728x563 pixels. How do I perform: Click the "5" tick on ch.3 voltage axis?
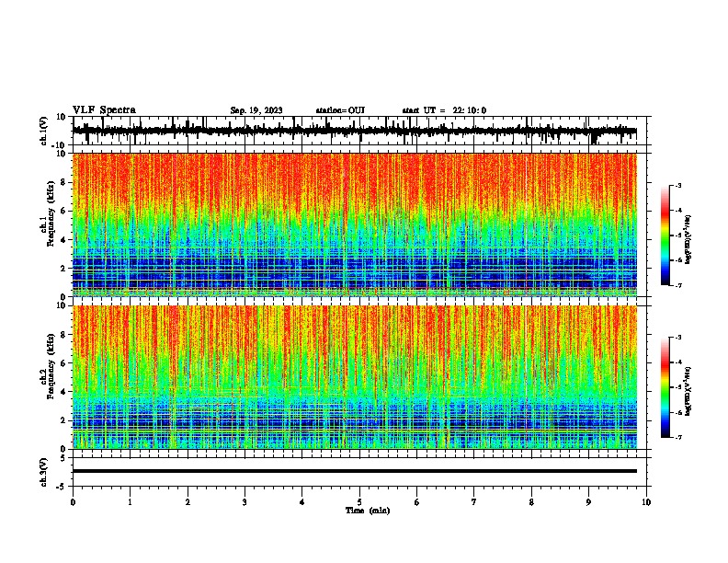point(63,458)
